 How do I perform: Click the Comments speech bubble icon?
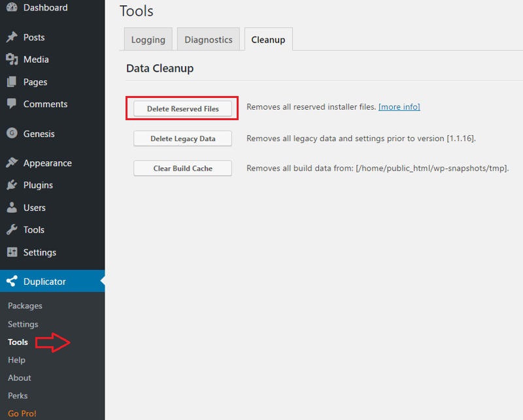pos(11,104)
